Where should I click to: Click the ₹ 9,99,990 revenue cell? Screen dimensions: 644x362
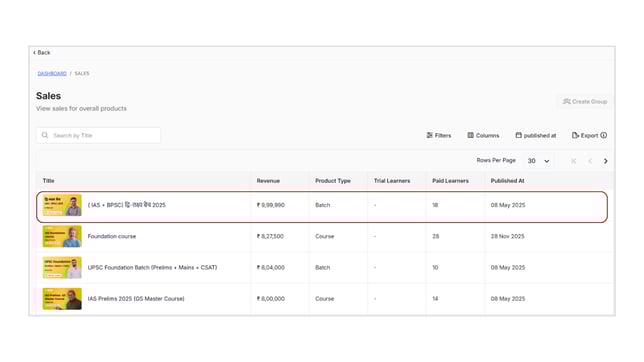(x=271, y=205)
